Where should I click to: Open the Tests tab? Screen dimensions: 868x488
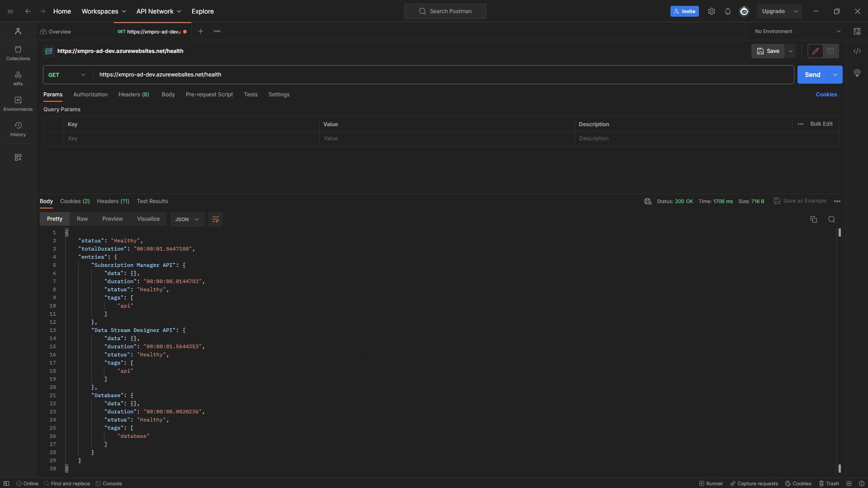[x=251, y=95]
